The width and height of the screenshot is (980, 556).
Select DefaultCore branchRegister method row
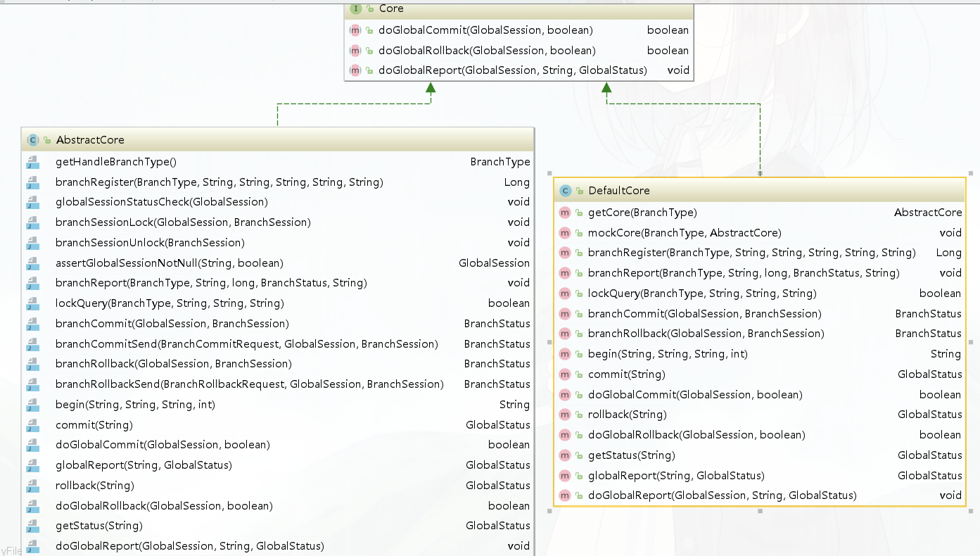point(760,253)
